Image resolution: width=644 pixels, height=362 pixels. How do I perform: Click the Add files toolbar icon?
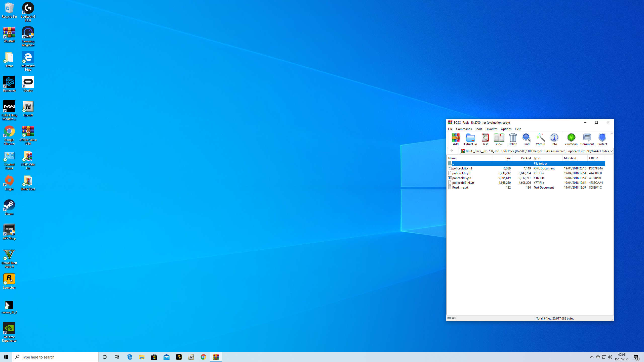coord(456,139)
